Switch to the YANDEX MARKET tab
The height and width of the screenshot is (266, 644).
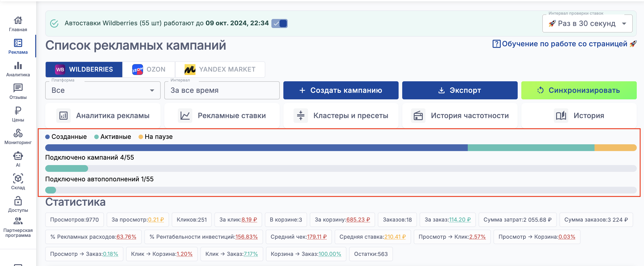pos(220,69)
